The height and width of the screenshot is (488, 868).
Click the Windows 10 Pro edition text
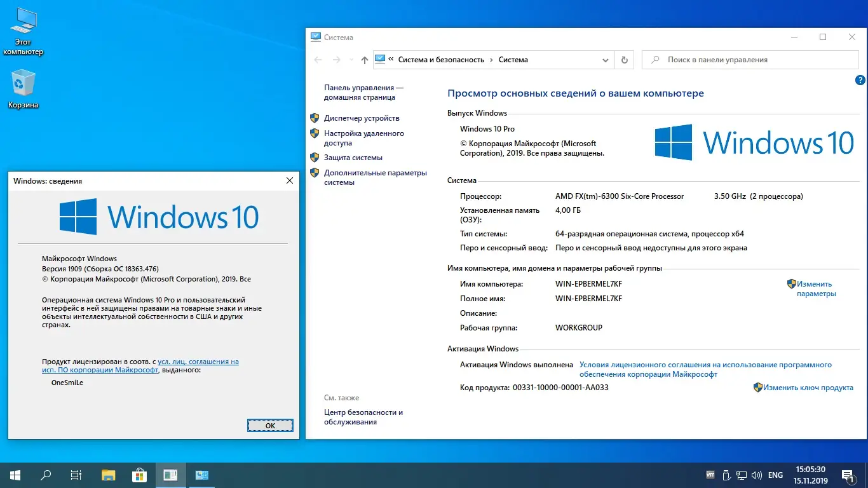pos(487,129)
